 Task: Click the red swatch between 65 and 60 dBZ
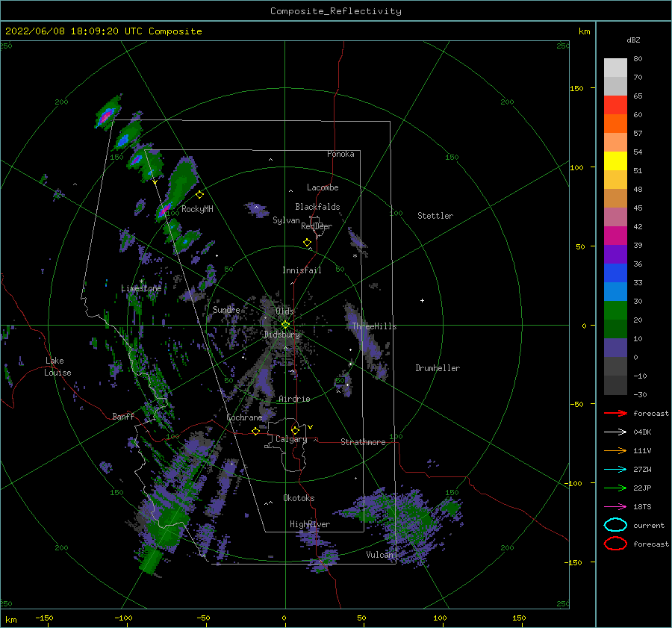click(615, 105)
